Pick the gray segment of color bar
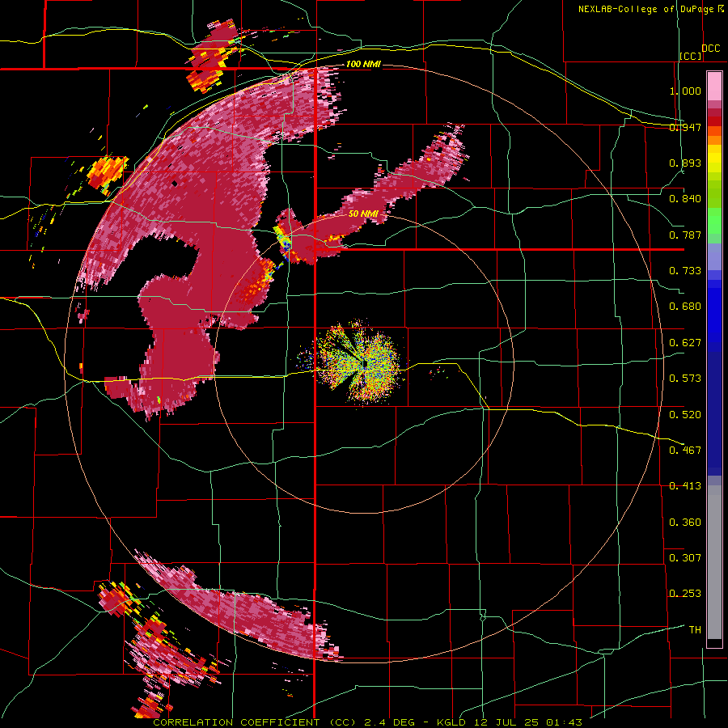728x728 pixels. pyautogui.click(x=714, y=562)
